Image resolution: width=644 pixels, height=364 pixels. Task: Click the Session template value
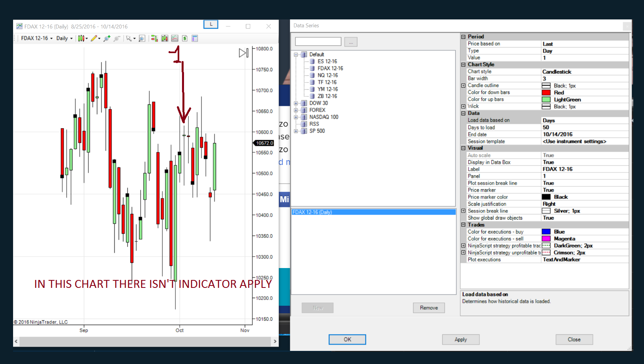click(585, 142)
